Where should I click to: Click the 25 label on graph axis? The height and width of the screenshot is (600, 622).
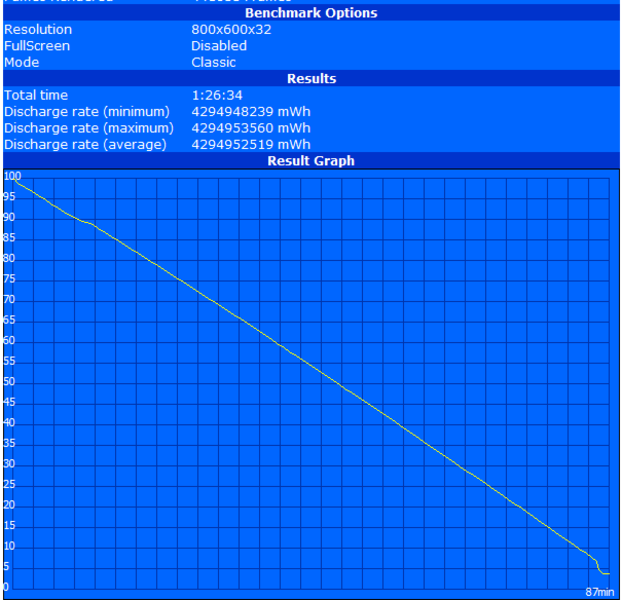click(9, 484)
